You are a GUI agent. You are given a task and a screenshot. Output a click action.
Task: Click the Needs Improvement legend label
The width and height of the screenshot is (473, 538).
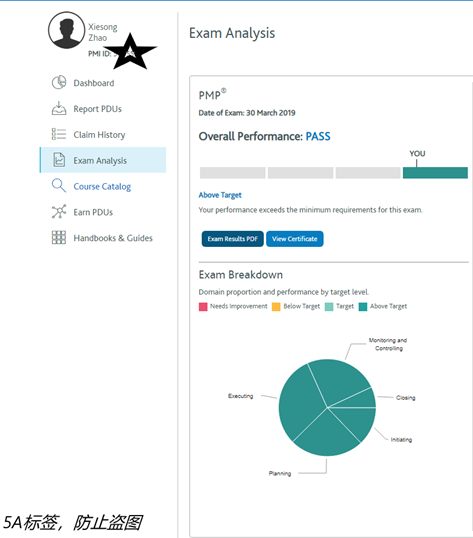coord(239,306)
